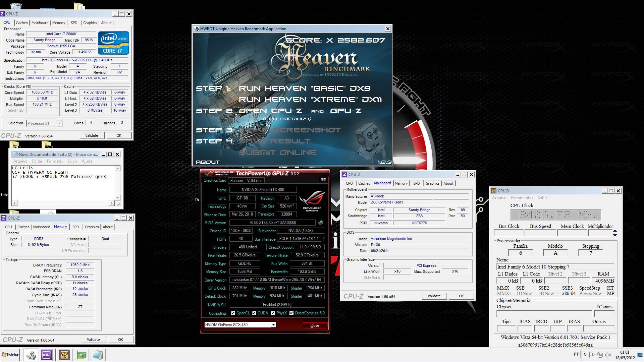Click the Core Speed value 1603.38 MHz

click(x=42, y=92)
